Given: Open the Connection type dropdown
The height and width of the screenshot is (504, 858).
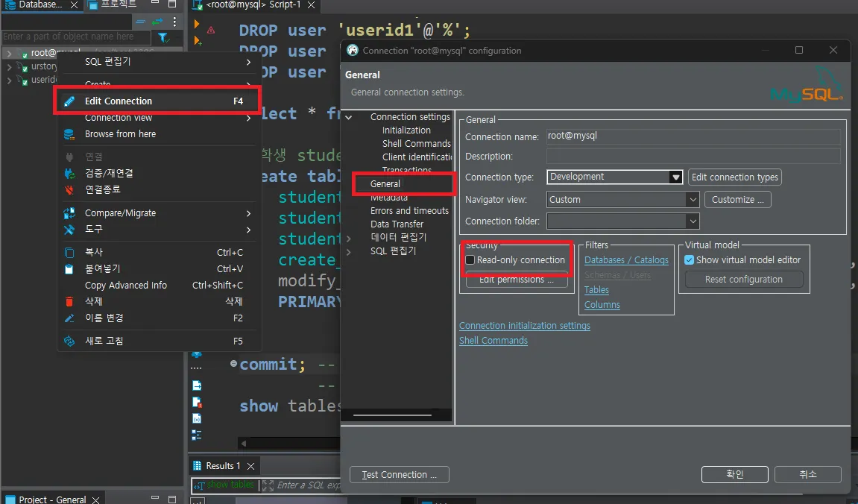Looking at the screenshot, I should pyautogui.click(x=675, y=177).
